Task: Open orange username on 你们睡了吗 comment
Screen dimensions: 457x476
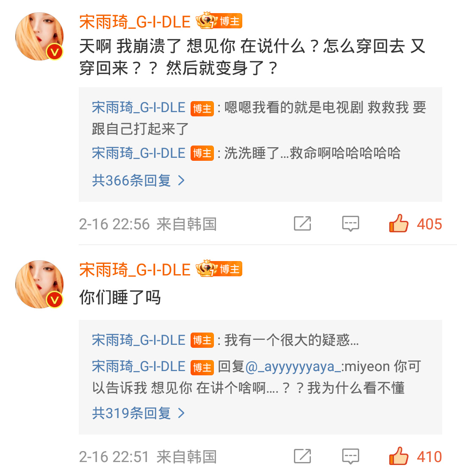Action: (x=135, y=270)
